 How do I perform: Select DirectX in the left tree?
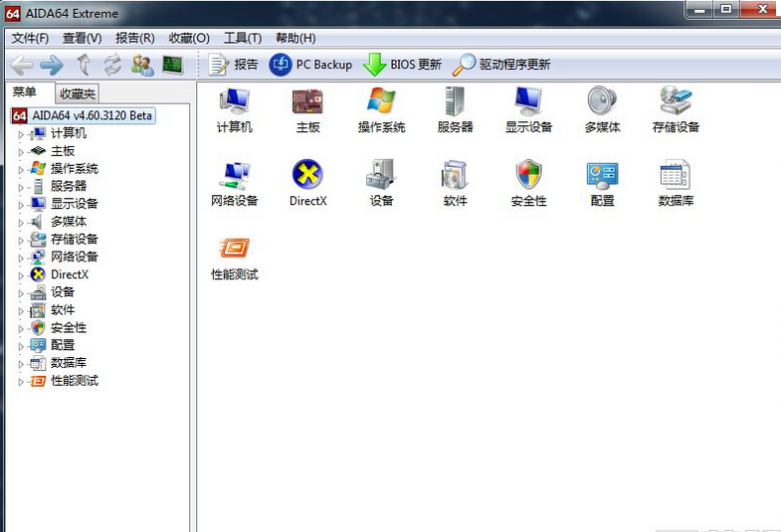click(x=70, y=274)
